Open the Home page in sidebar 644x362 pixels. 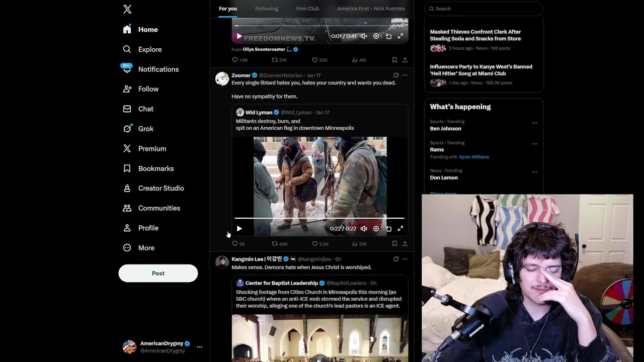point(140,30)
